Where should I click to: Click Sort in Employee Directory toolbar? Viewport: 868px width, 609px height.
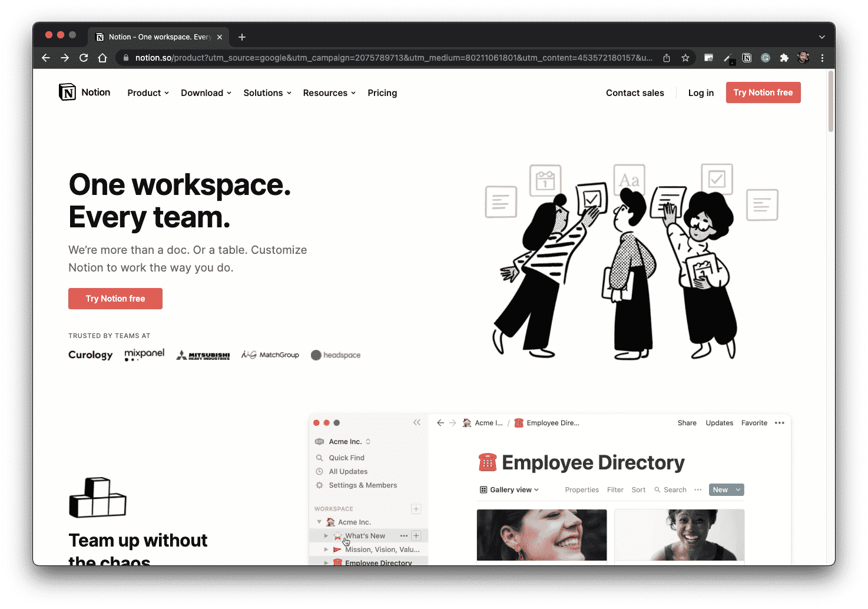[x=638, y=489]
